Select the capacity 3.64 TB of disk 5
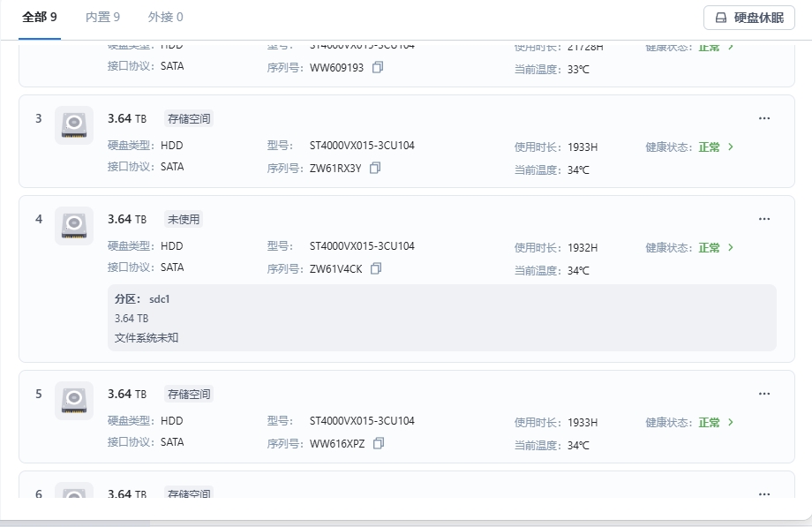The width and height of the screenshot is (812, 527). point(127,395)
